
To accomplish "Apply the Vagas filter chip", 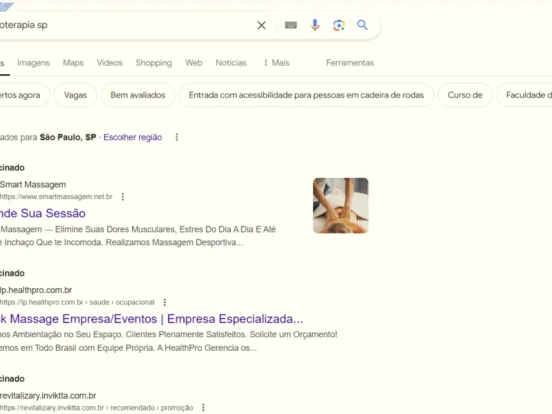I will click(x=75, y=95).
